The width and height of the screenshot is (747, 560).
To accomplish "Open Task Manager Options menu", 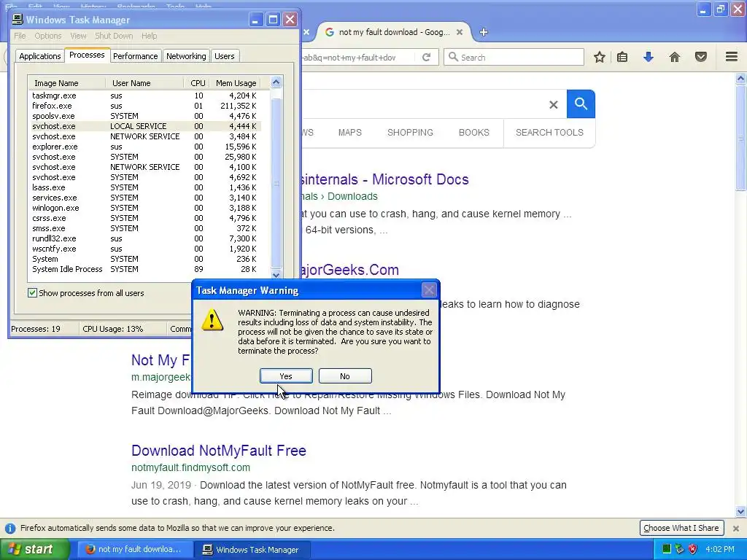I will [47, 36].
